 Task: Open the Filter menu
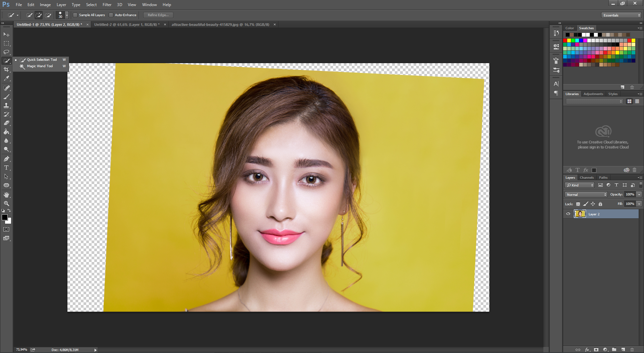pos(107,5)
